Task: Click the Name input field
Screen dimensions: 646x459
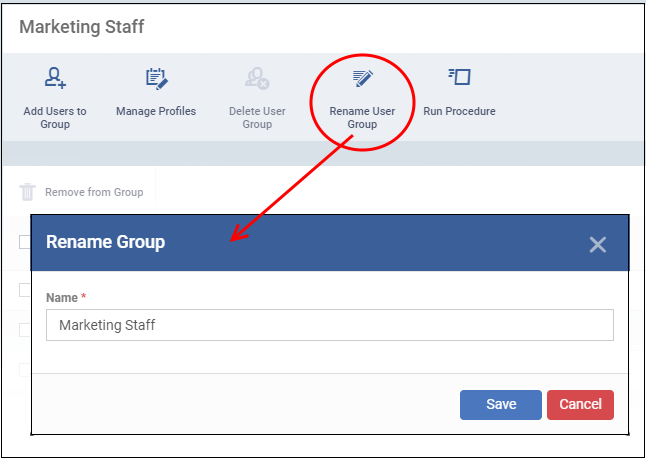Action: click(330, 325)
